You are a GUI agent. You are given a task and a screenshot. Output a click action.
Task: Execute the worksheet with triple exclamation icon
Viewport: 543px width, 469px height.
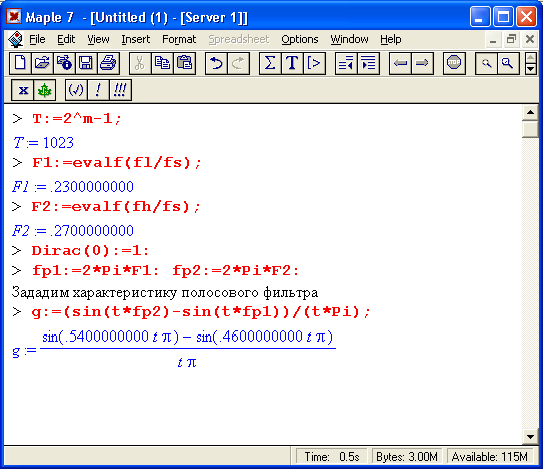120,90
